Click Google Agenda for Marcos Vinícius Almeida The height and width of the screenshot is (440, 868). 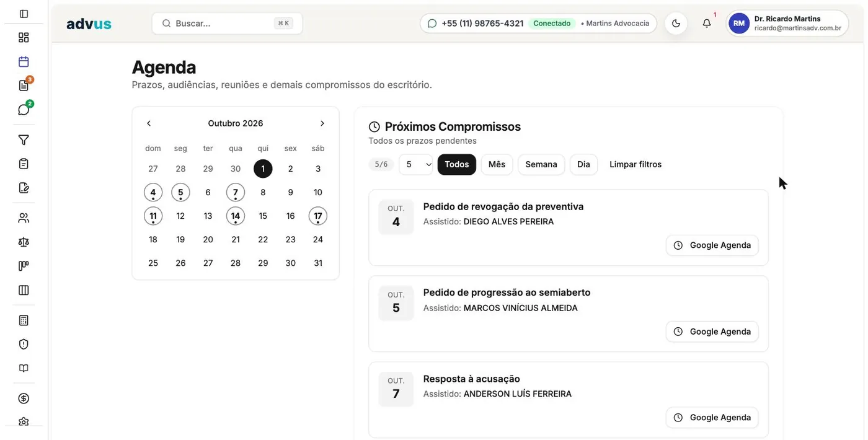(712, 332)
